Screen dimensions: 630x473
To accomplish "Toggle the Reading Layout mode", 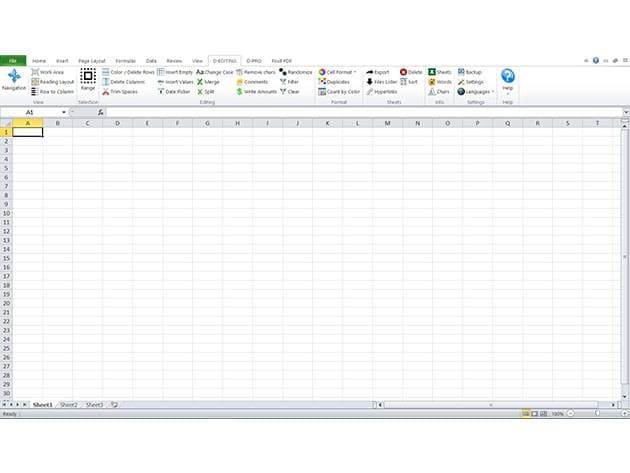I will tap(53, 82).
